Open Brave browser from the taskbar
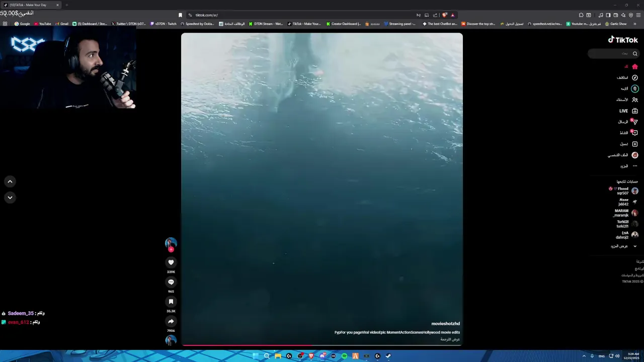The width and height of the screenshot is (644, 362). 311,356
